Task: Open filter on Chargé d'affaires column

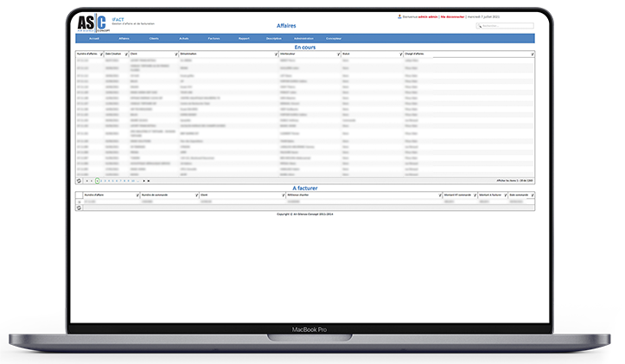Action: pos(532,54)
